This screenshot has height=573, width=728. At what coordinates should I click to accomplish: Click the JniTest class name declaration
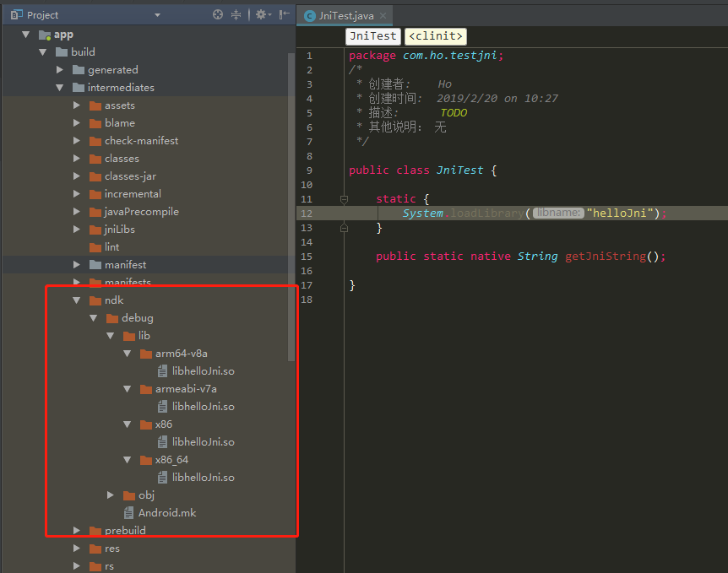point(459,170)
